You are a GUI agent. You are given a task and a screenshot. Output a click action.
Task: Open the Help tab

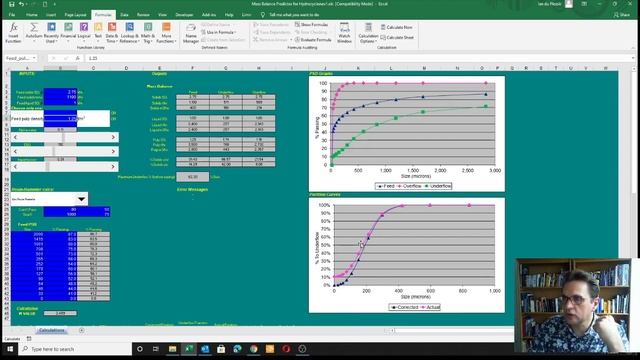coord(229,15)
